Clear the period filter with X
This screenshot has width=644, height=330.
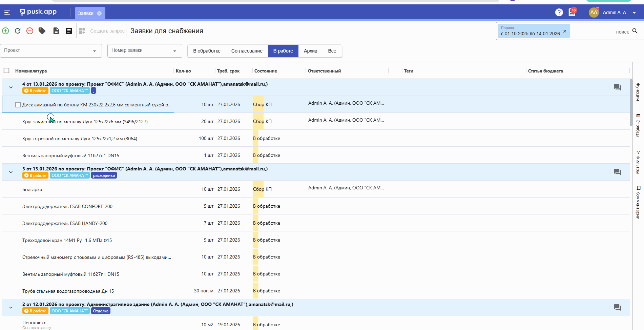565,31
